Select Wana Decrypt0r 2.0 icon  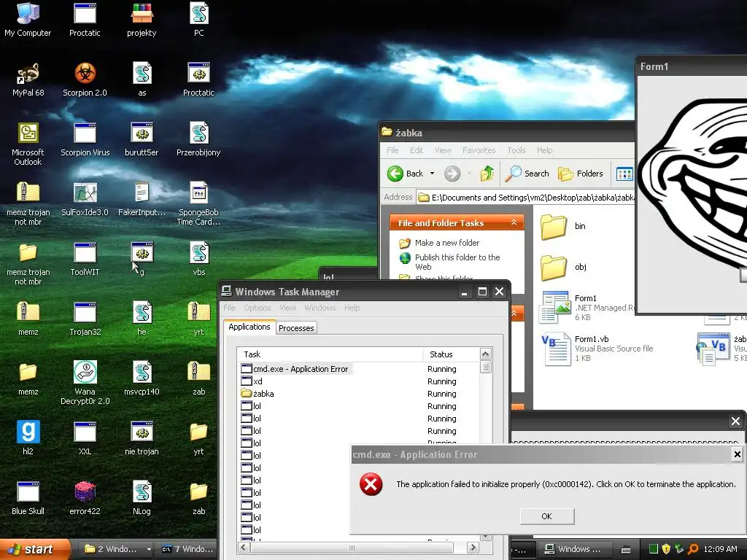point(85,382)
